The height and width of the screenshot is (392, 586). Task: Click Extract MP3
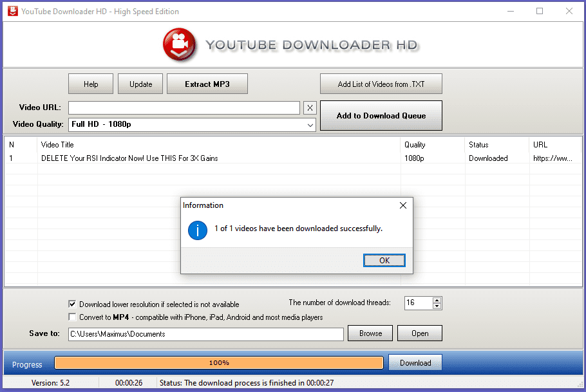point(207,84)
